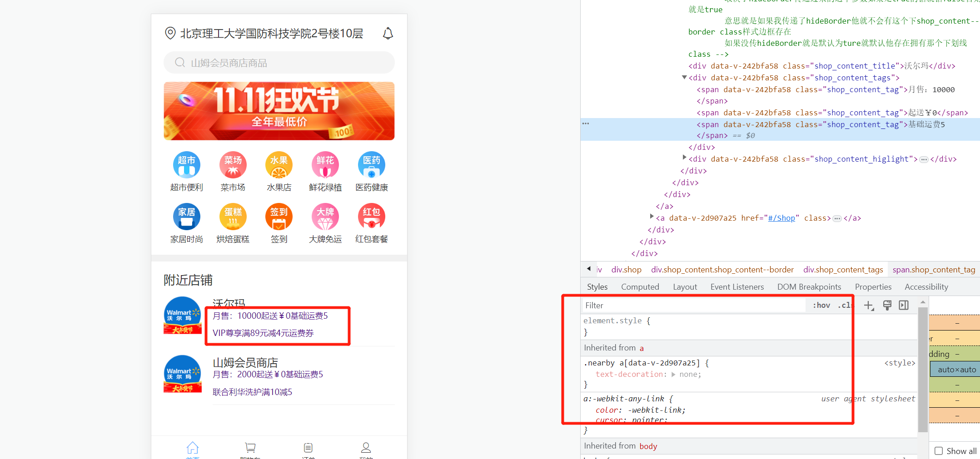Select the 医药健康 pharmacy category icon

[x=371, y=165]
